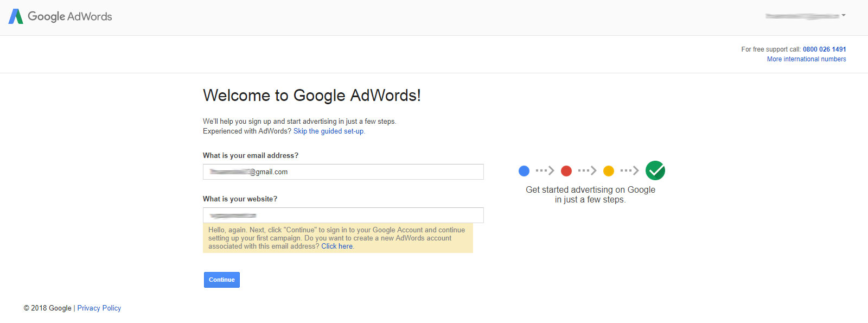Open "More international numbers" link

[x=806, y=59]
